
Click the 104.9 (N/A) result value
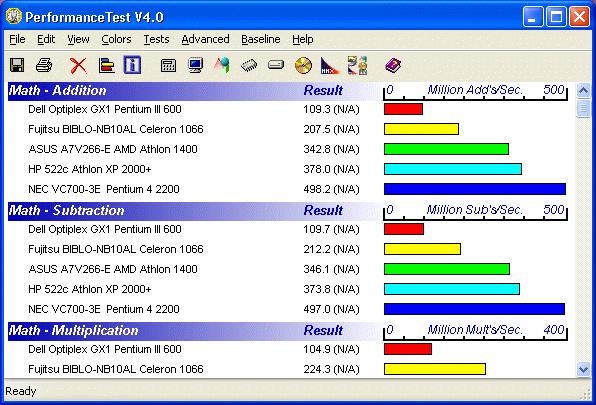point(331,349)
